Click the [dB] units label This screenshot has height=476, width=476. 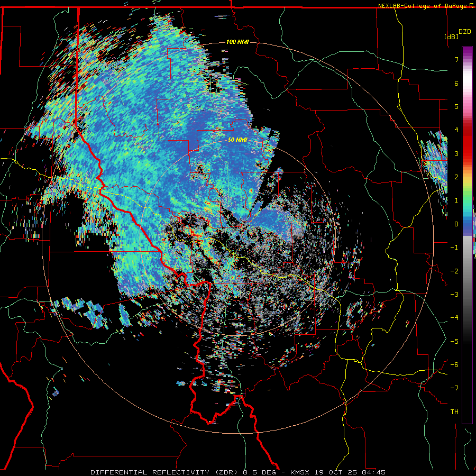pos(452,36)
